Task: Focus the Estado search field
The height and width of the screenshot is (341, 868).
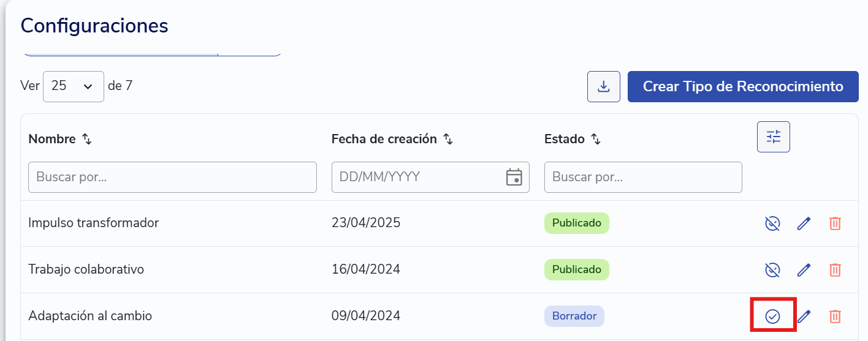Action: [643, 177]
